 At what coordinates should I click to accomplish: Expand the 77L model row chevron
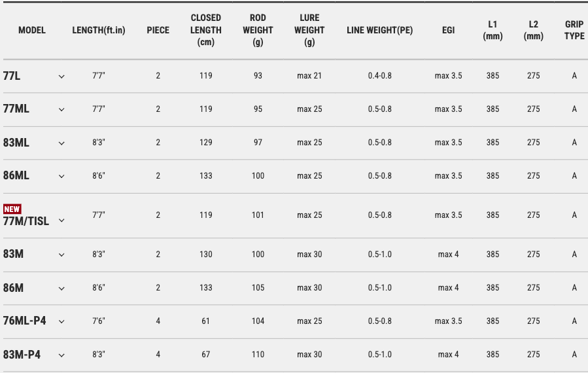coord(61,77)
